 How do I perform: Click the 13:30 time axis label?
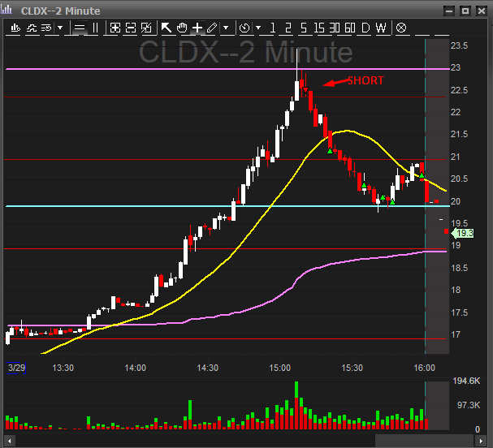63,368
